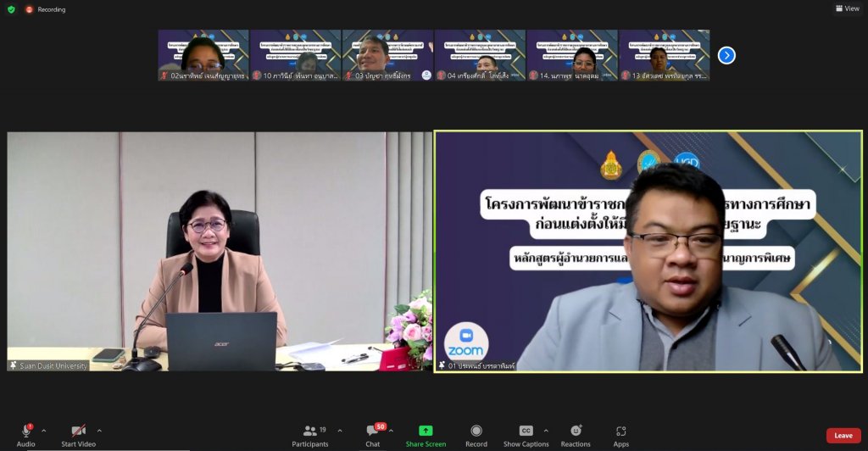Open the Apps panel
Viewport: 868px width, 451px height.
tap(620, 432)
